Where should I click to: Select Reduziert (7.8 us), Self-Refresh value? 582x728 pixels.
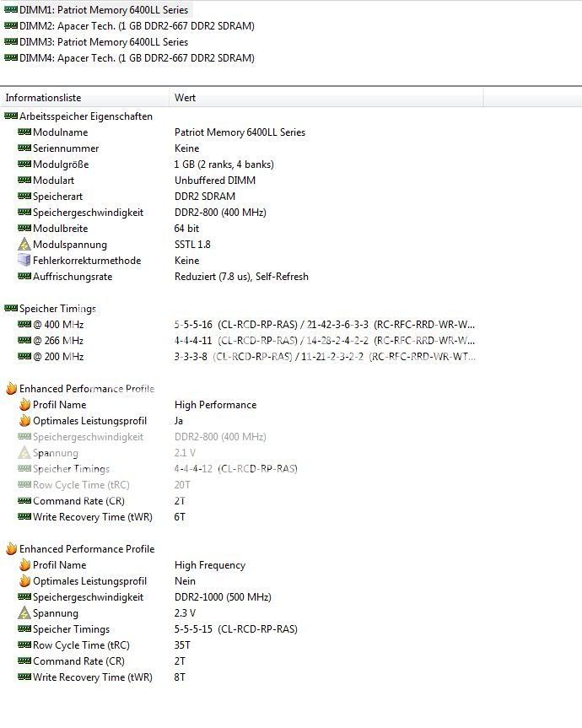241,276
